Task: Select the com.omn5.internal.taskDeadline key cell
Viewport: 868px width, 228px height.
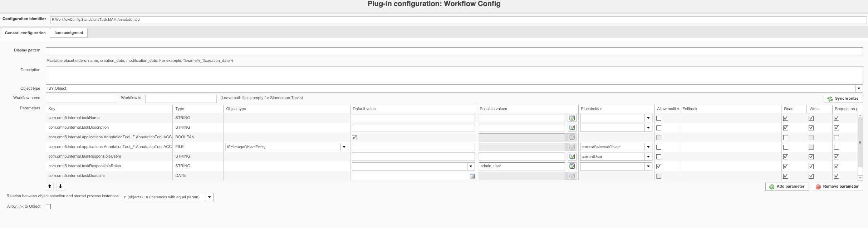Action: [x=109, y=176]
